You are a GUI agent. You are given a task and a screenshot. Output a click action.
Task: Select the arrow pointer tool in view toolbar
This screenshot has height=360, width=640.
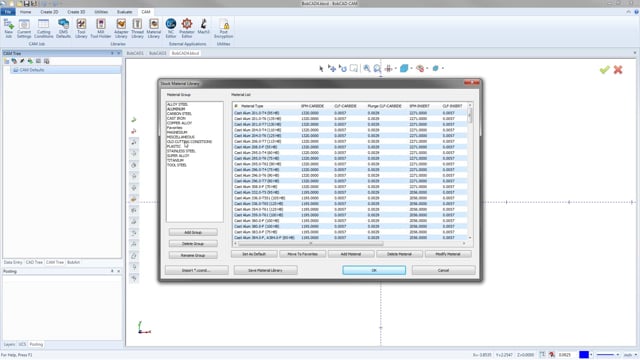pos(321,69)
